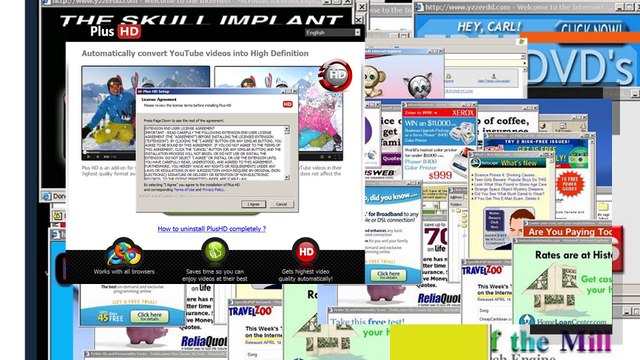Open 'Strange Space Object Mystery Deepens' link
Viewport: 640px width, 360px height.
coord(509,189)
